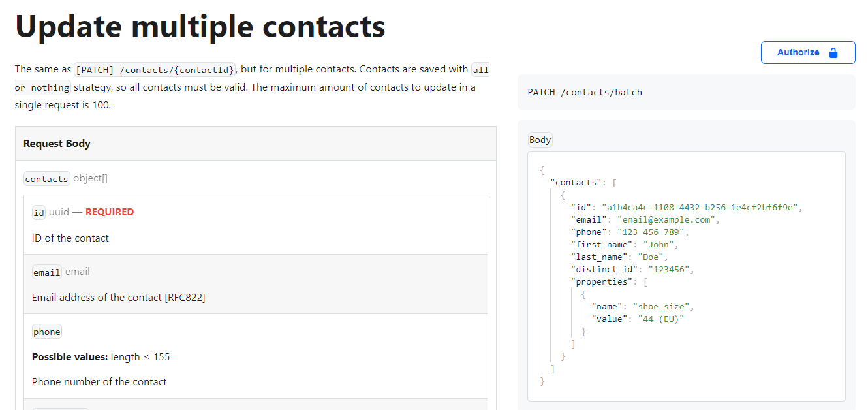Select the Body label above the JSON example
868x410 pixels.
pos(540,140)
